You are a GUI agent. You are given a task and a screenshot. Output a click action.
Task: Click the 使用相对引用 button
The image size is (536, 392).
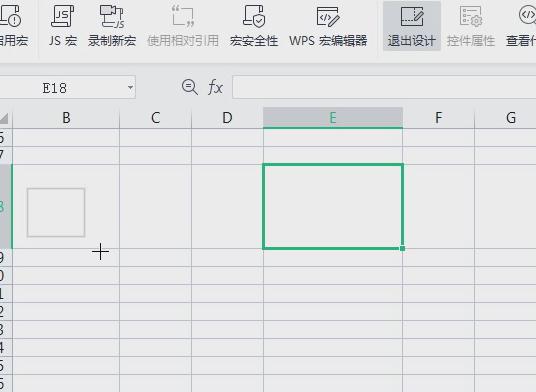pos(183,26)
